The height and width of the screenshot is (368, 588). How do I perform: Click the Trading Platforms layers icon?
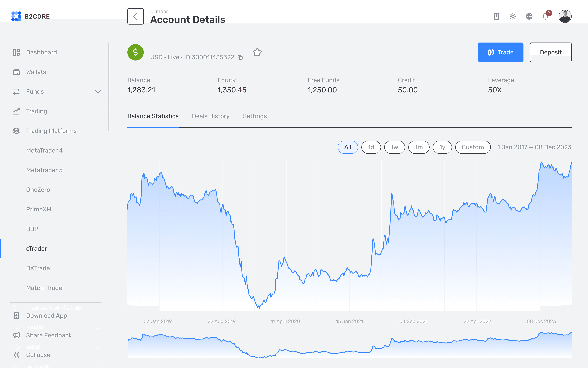coord(16,131)
